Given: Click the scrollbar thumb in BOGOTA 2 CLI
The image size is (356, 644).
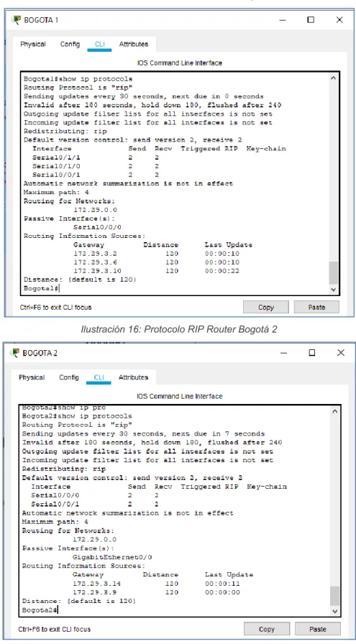Looking at the screenshot, I should click(x=334, y=597).
